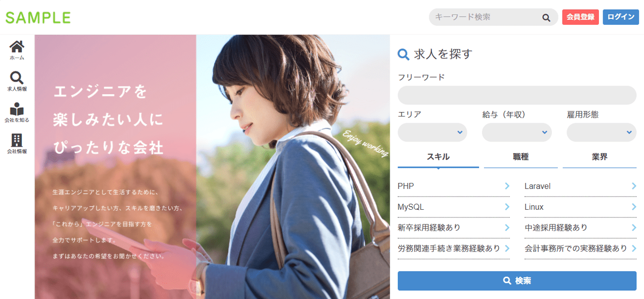Open the MySQL skill link
Screen dimensions: 644x299
click(453, 207)
